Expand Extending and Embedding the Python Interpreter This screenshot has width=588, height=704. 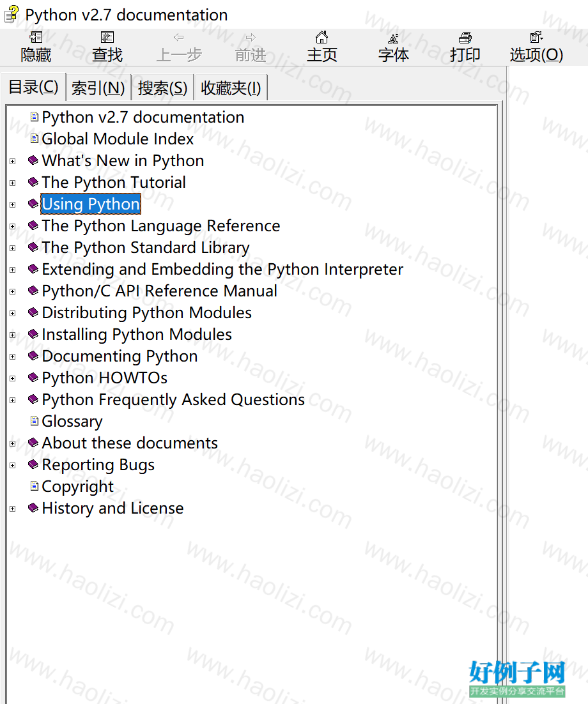pos(13,270)
